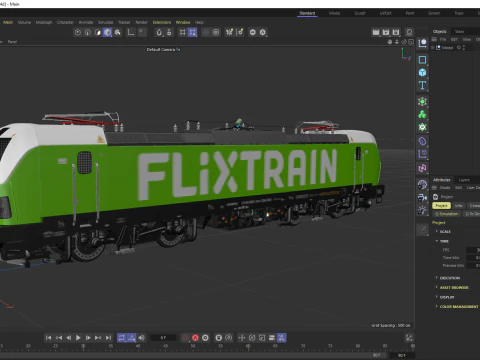
Task: Open the Layers tab beside Attributes
Action: (464, 180)
